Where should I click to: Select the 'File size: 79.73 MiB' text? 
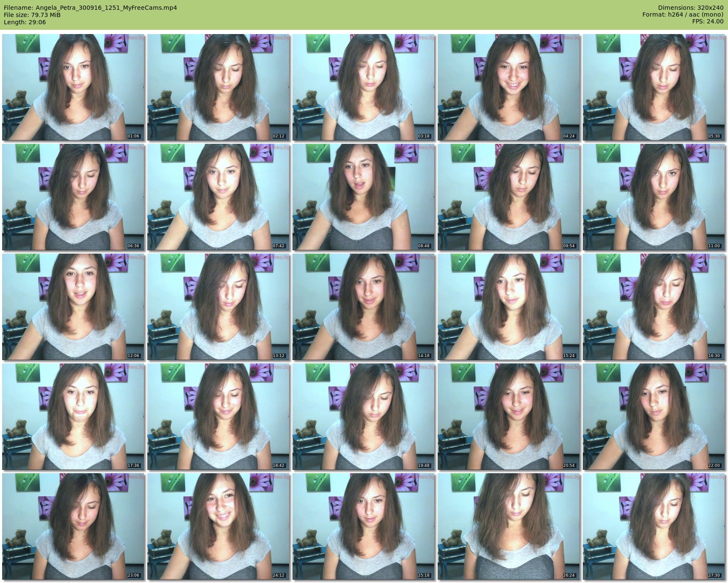point(32,15)
